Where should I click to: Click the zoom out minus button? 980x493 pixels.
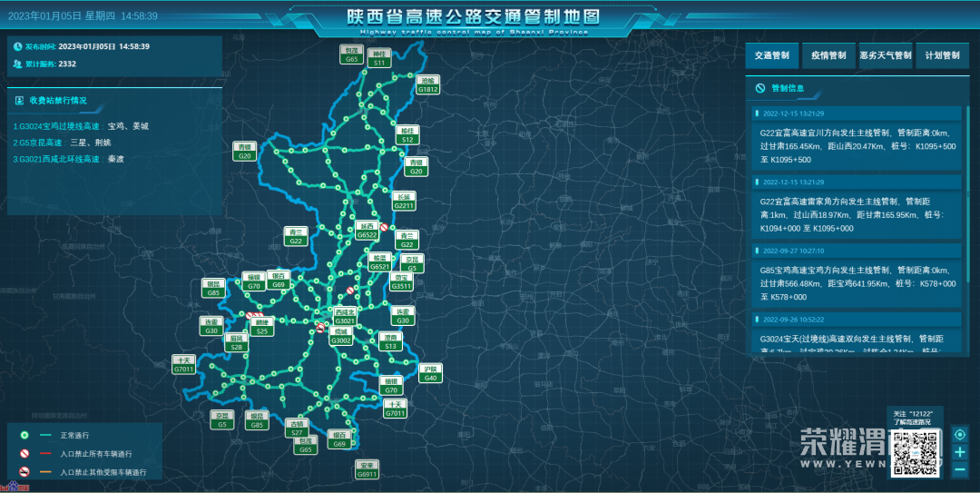click(960, 469)
